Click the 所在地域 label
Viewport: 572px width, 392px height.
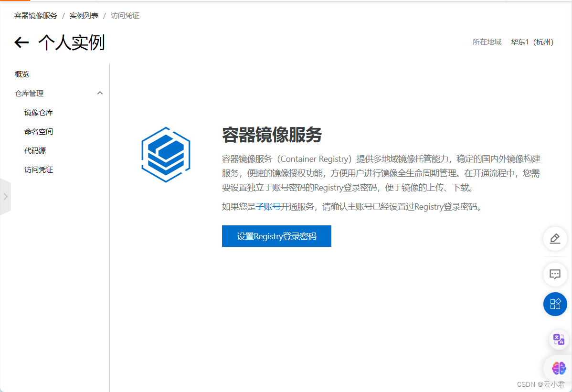[x=487, y=42]
